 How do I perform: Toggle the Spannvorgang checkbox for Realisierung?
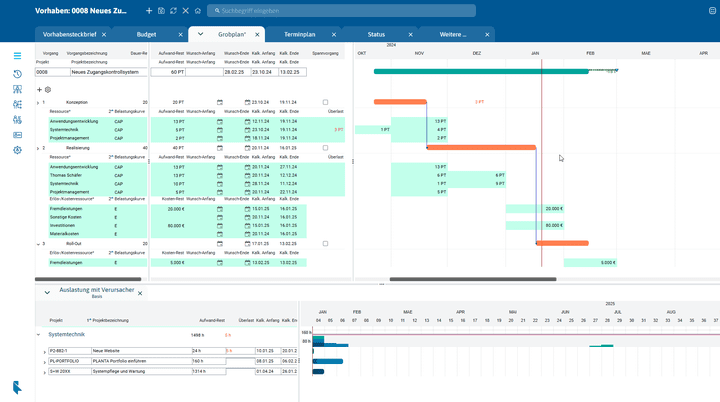(x=325, y=148)
